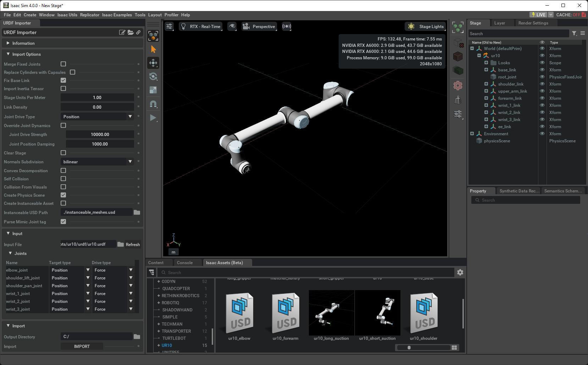Open the Stage panel hamburger menu
Image resolution: width=588 pixels, height=365 pixels.
pyautogui.click(x=583, y=33)
